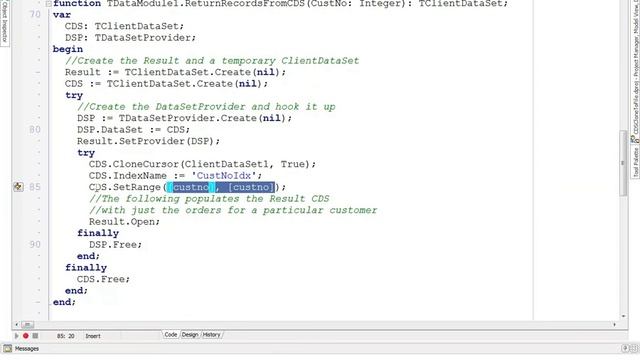Click the DSP.DataSet := CDS; line
This screenshot has width=640, height=360.
[x=133, y=130]
